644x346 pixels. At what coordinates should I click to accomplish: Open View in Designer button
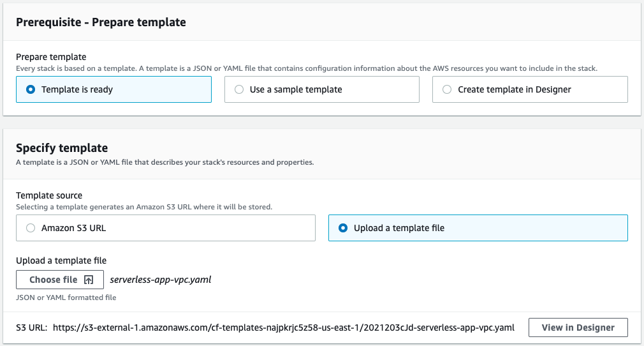(578, 327)
